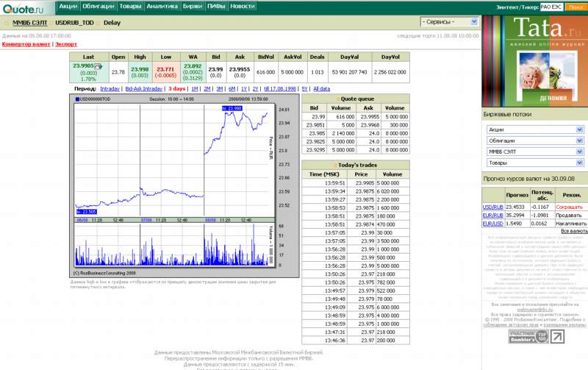Click the Все валюты link
The height and width of the screenshot is (370, 588).
pos(574,231)
